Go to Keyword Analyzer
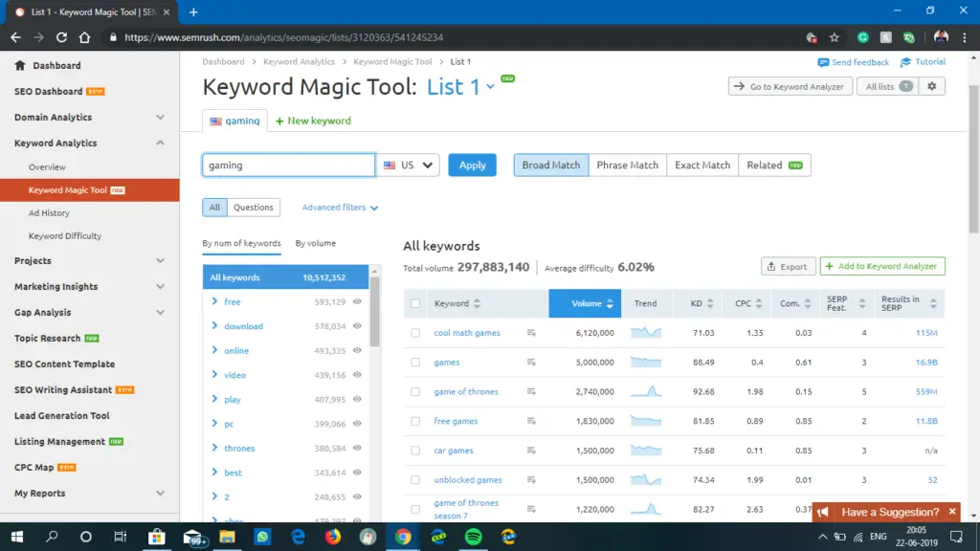Viewport: 980px width, 551px height. coord(790,86)
